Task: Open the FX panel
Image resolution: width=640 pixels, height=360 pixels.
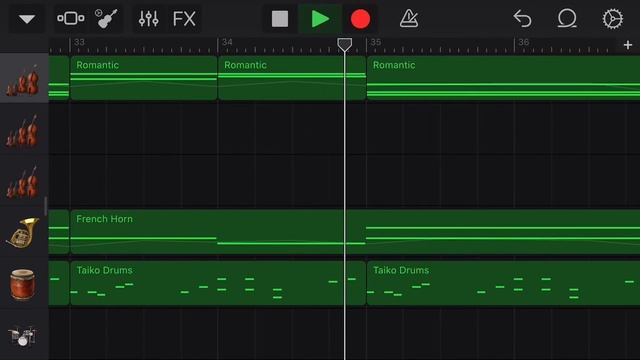Action: (x=184, y=19)
